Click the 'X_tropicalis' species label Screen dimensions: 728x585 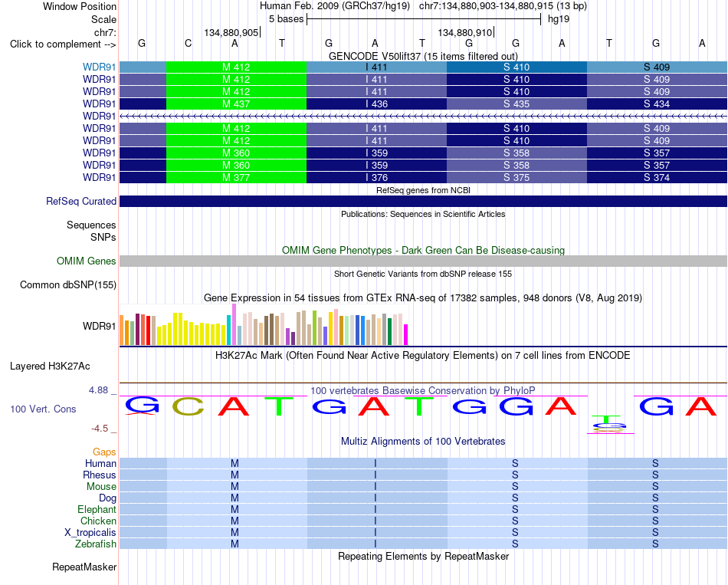pyautogui.click(x=90, y=533)
